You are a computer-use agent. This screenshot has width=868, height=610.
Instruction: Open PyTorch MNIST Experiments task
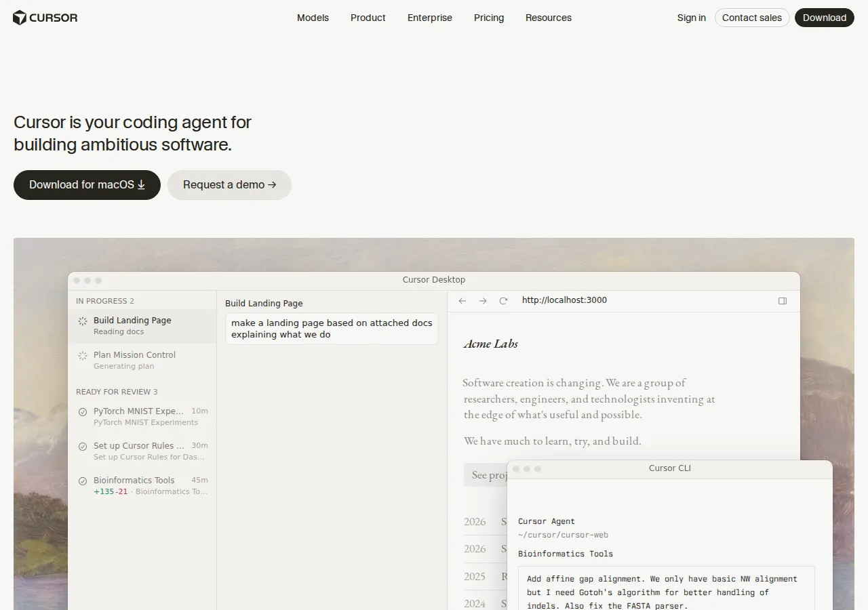click(x=142, y=417)
